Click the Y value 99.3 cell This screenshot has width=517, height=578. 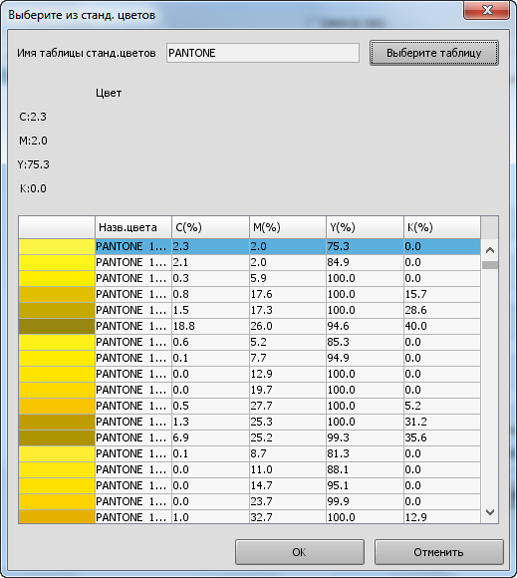coord(365,438)
